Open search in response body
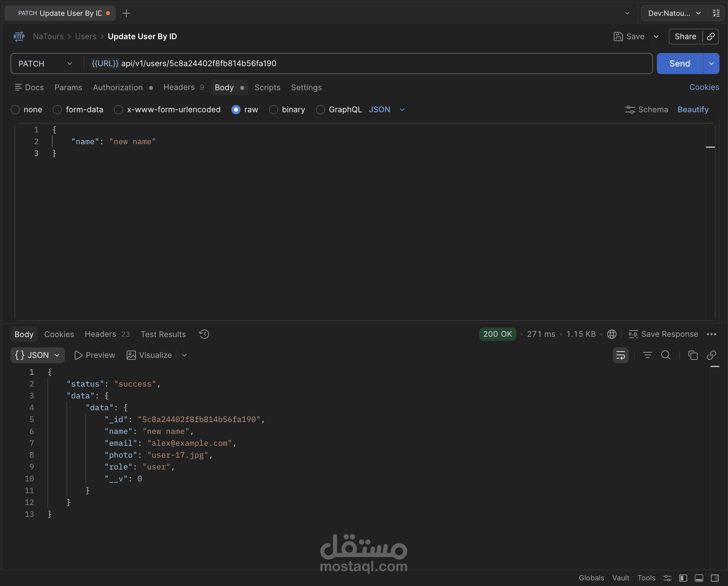The height and width of the screenshot is (586, 728). point(665,355)
